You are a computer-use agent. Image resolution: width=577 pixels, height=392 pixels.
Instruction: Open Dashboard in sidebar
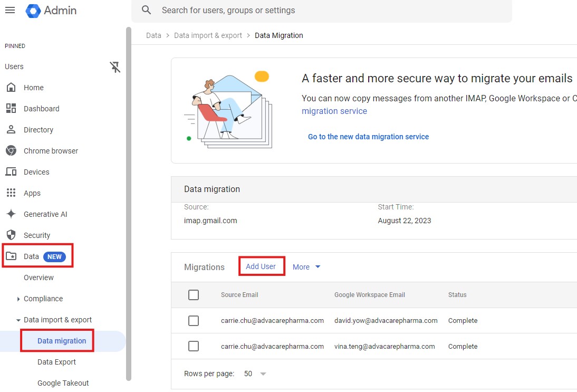pyautogui.click(x=41, y=109)
